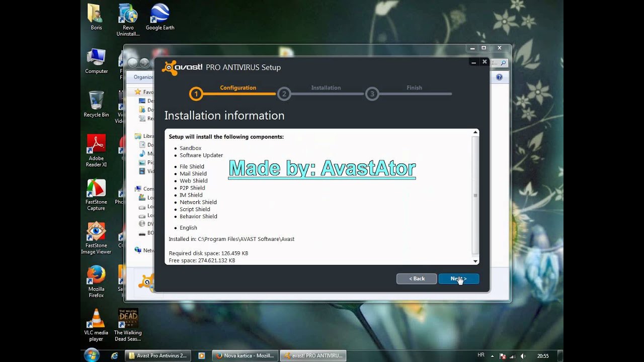Open Organize menu in Explorer window

coord(143,77)
